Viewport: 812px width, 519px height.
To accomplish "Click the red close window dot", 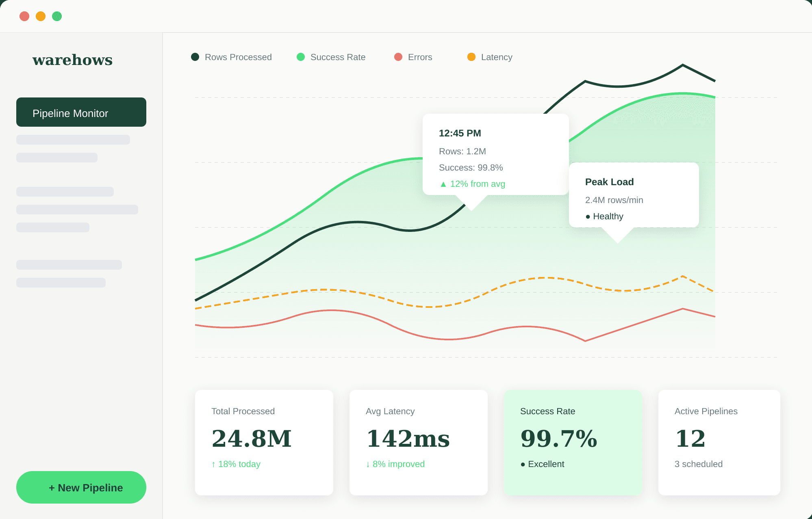I will click(x=24, y=16).
